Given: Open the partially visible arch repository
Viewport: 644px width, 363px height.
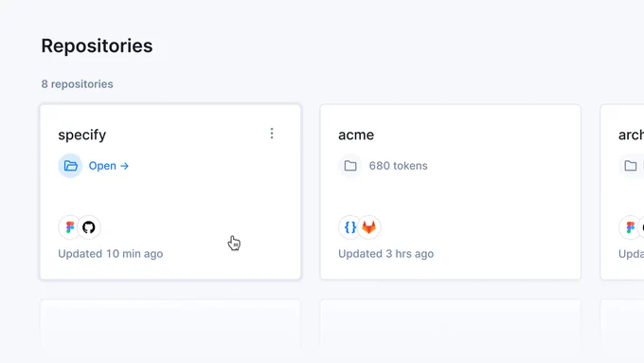Looking at the screenshot, I should (631, 135).
